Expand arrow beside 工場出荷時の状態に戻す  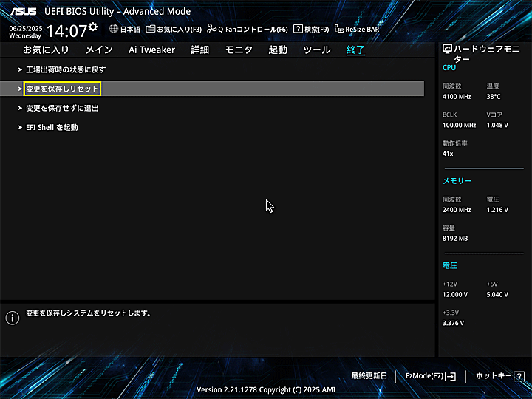click(20, 70)
